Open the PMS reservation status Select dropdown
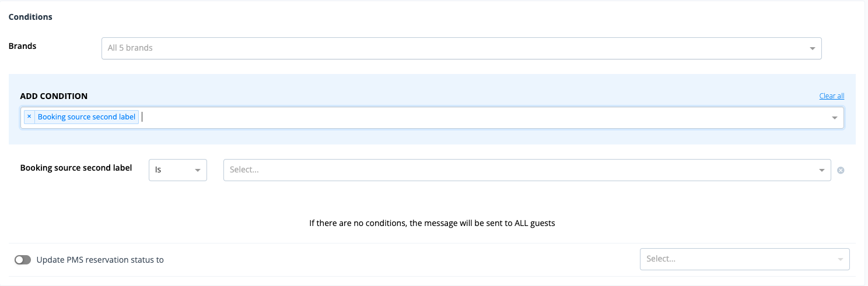Image resolution: width=868 pixels, height=286 pixels. click(x=745, y=259)
